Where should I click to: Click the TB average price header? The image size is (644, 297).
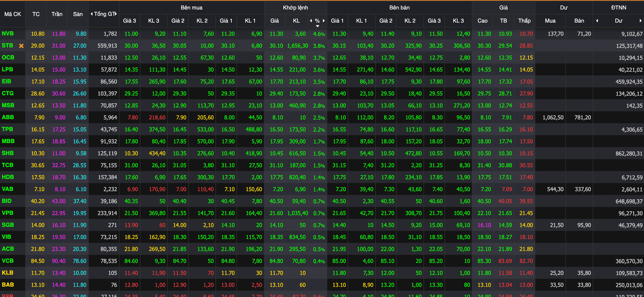point(503,21)
